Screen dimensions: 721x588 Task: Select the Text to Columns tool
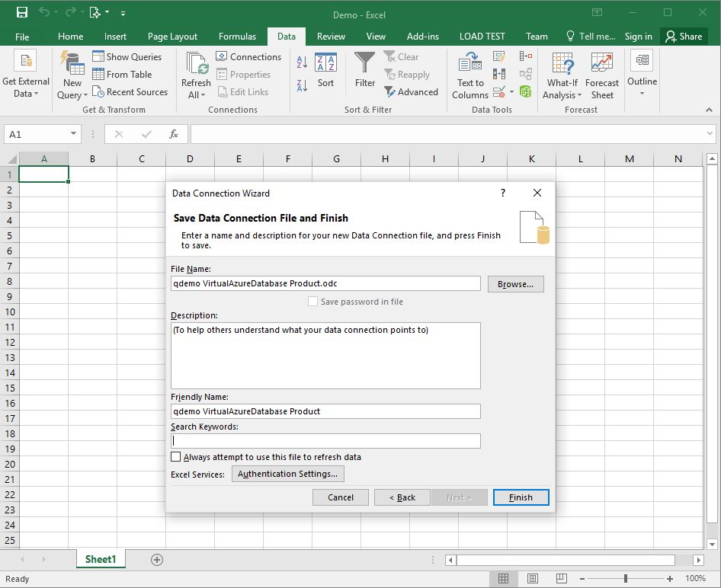[469, 75]
